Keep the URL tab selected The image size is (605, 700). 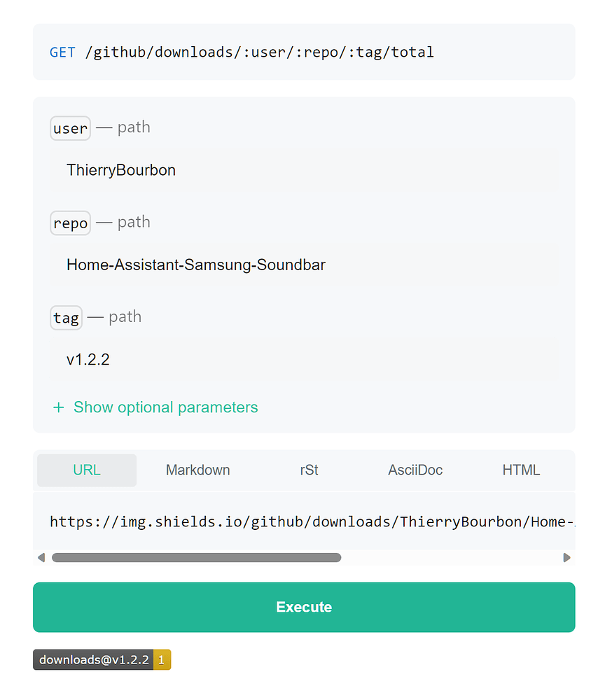86,470
